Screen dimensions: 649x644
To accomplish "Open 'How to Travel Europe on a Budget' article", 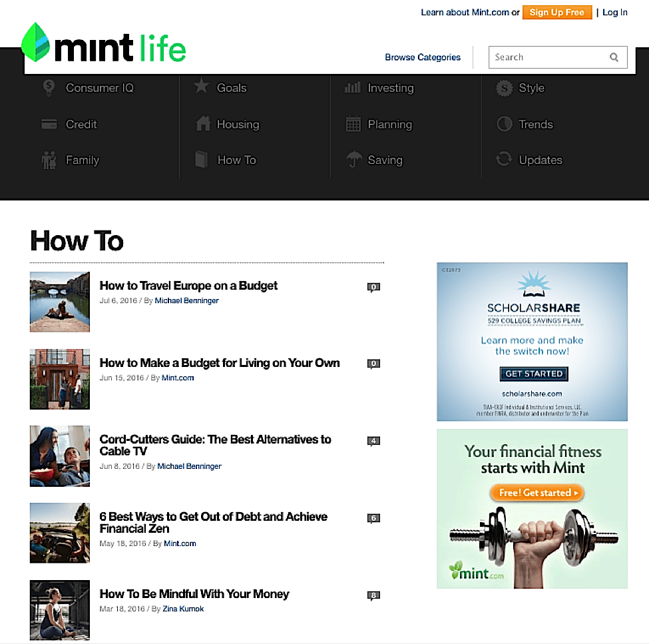I will (x=188, y=286).
